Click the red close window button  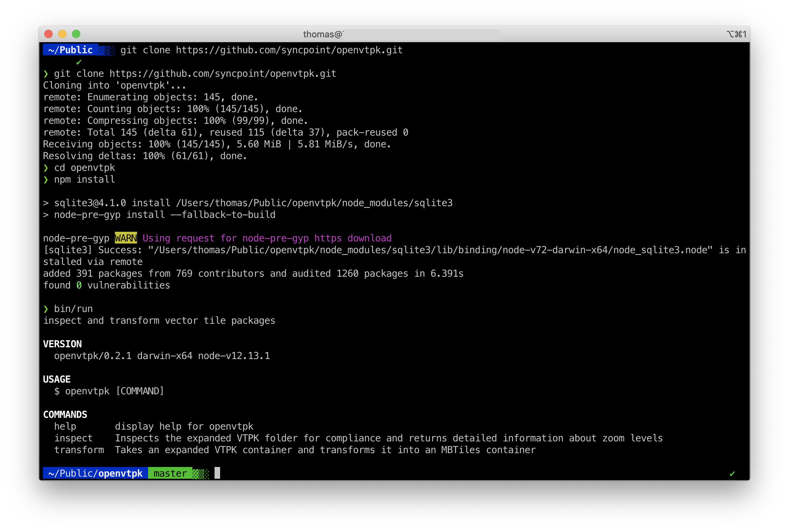(48, 34)
